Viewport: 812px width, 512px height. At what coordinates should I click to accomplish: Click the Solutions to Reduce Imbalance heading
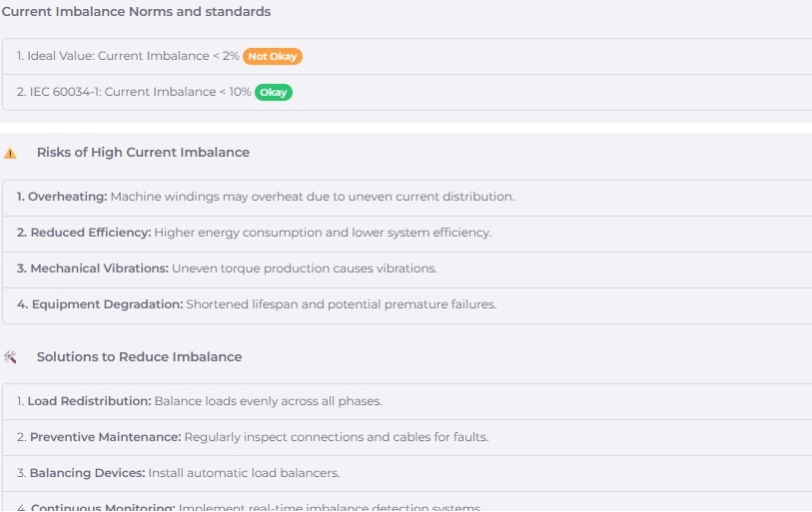point(139,356)
